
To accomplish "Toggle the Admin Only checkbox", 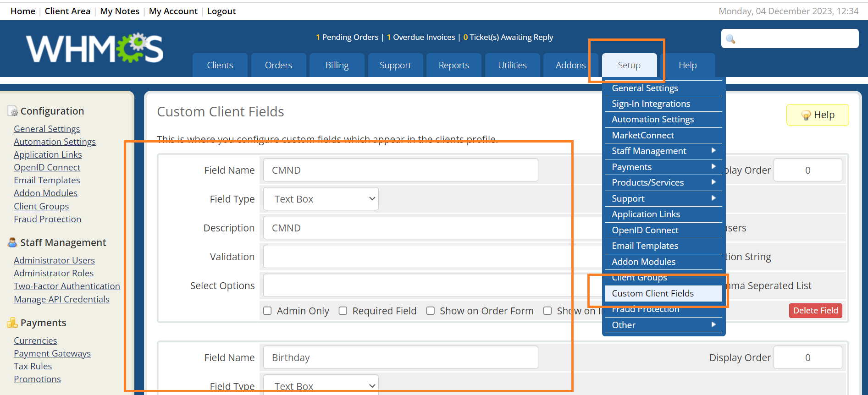I will click(267, 311).
